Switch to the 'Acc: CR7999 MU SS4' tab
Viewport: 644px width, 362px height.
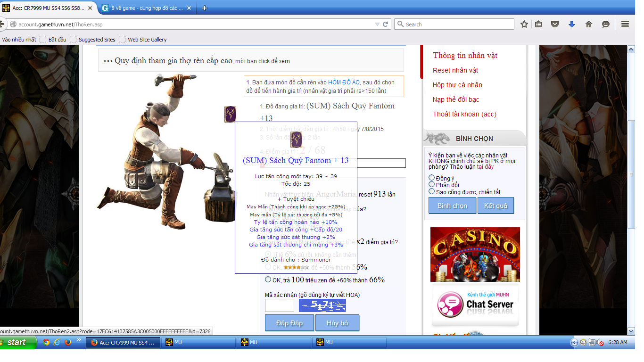pyautogui.click(x=49, y=8)
